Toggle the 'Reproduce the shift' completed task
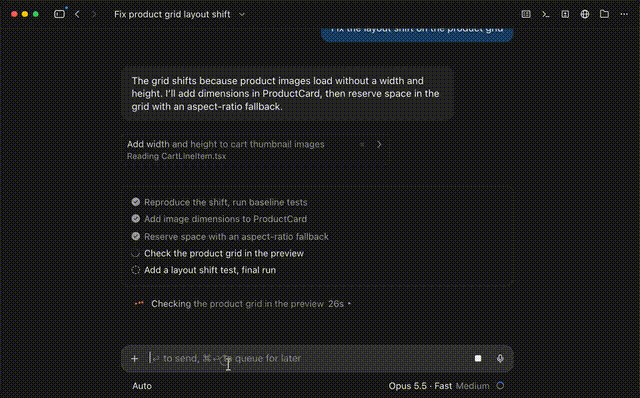 click(136, 202)
